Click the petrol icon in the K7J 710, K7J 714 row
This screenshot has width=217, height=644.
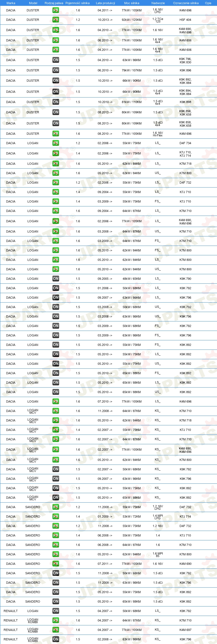(x=56, y=153)
